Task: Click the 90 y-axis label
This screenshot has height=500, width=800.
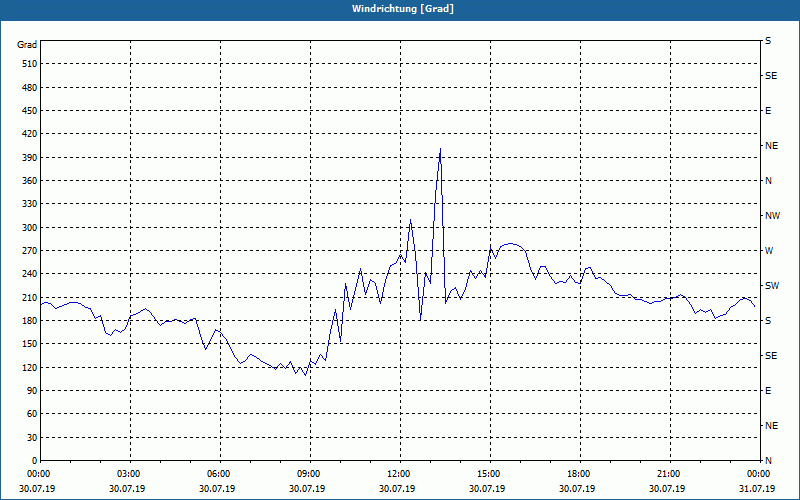Action: 32,391
